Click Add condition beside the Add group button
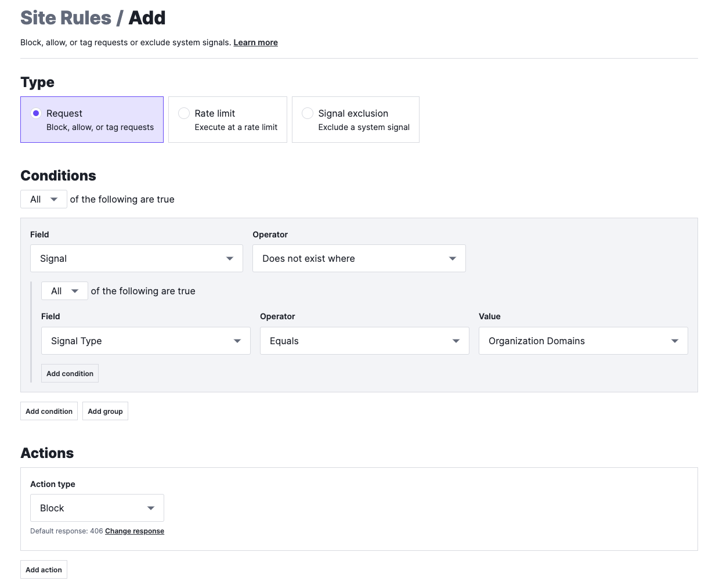The width and height of the screenshot is (712, 588). coord(49,411)
